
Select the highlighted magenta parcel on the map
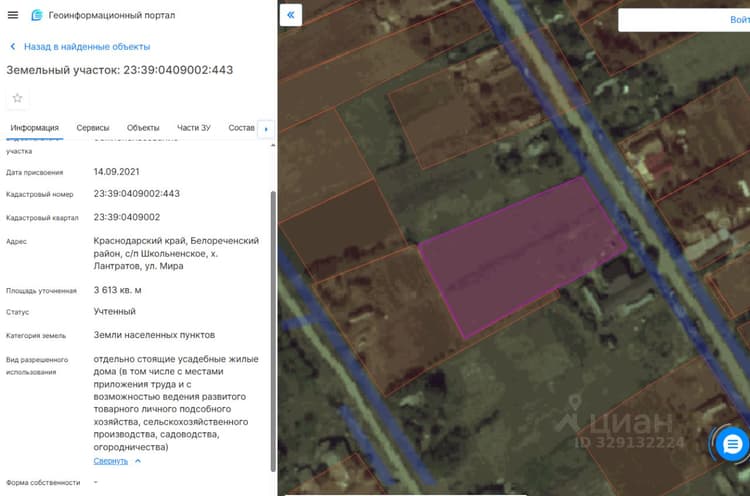point(521,258)
